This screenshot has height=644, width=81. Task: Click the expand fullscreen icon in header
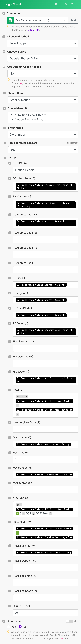66,4
